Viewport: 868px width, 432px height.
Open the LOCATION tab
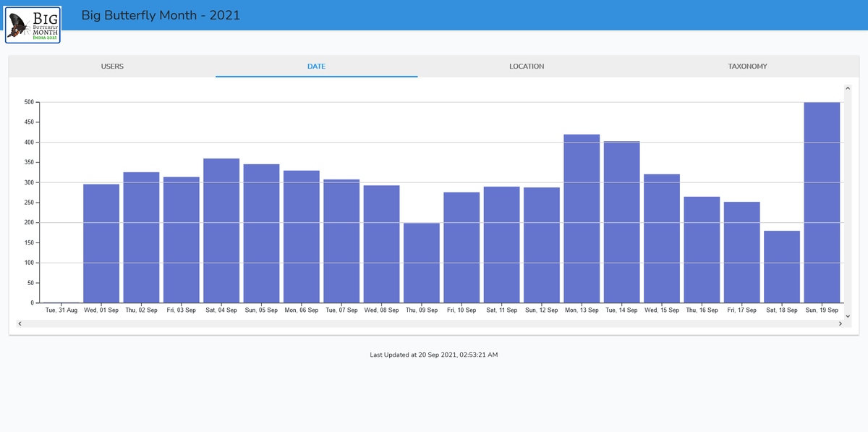coord(527,67)
